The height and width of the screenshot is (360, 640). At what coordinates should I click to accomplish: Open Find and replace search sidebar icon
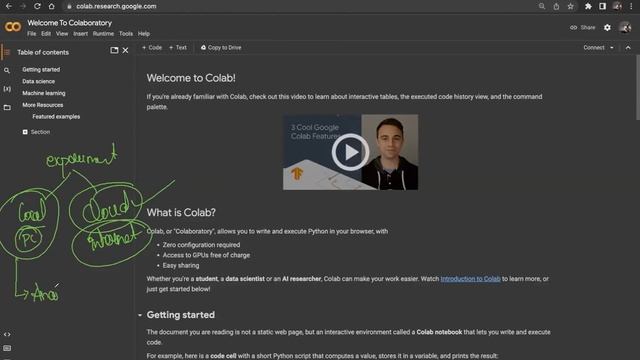click(7, 71)
